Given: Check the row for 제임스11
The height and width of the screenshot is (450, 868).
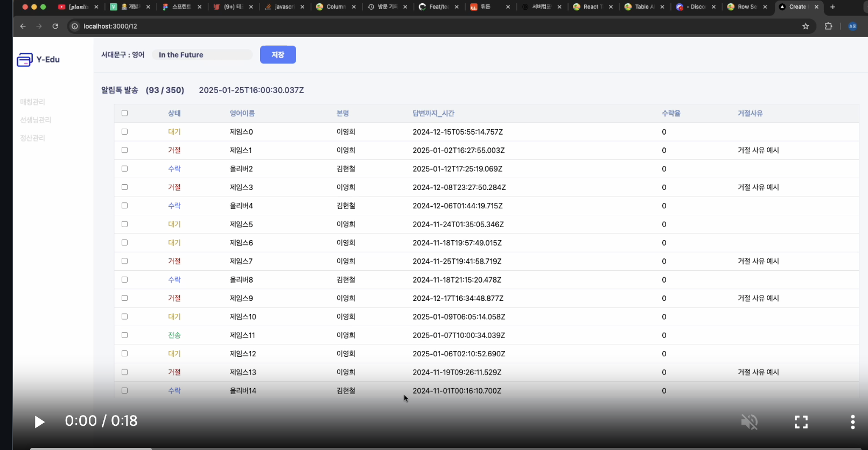Looking at the screenshot, I should [x=124, y=335].
